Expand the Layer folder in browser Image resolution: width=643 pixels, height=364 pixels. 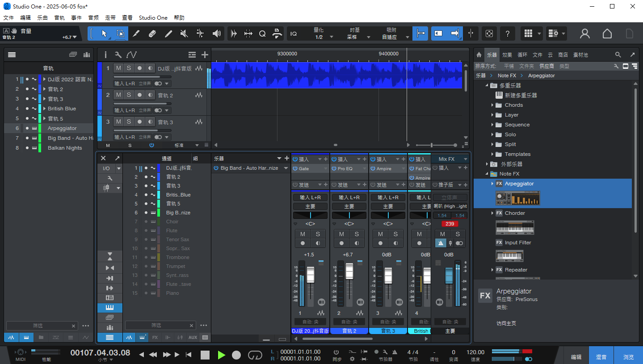[492, 115]
